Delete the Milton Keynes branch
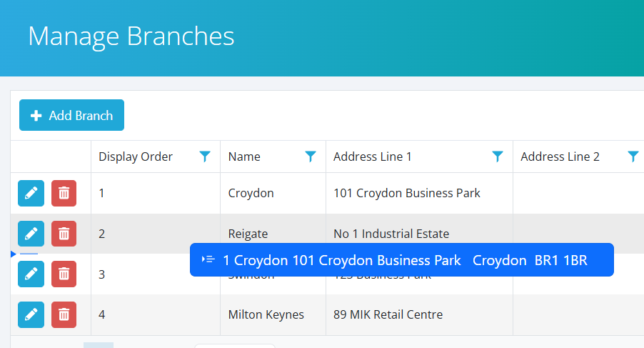This screenshot has width=644, height=348. (64, 314)
